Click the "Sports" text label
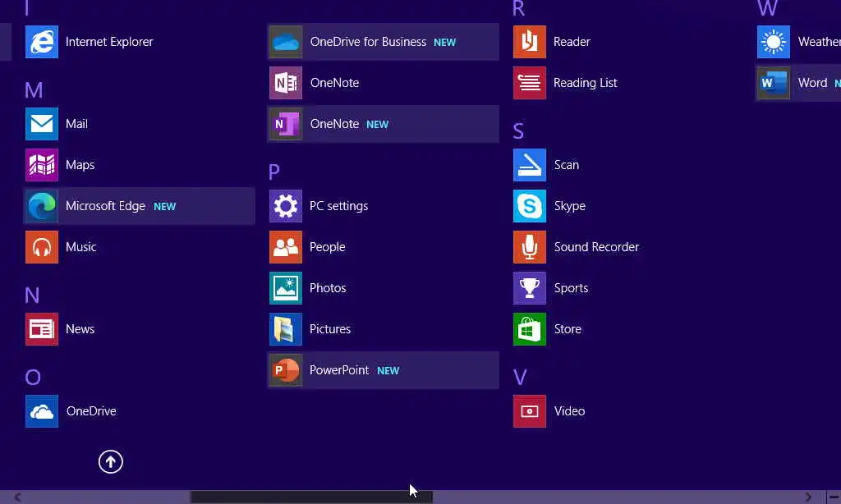The image size is (841, 504). pyautogui.click(x=572, y=288)
